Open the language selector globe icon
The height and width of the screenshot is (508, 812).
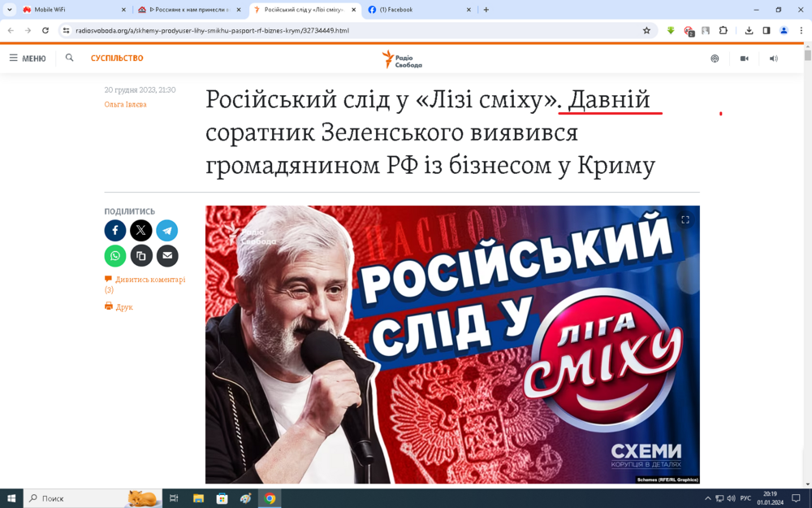coord(715,58)
